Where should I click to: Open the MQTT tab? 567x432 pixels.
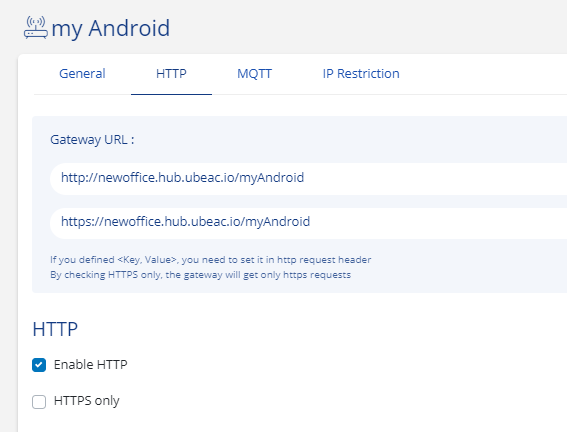(x=254, y=74)
